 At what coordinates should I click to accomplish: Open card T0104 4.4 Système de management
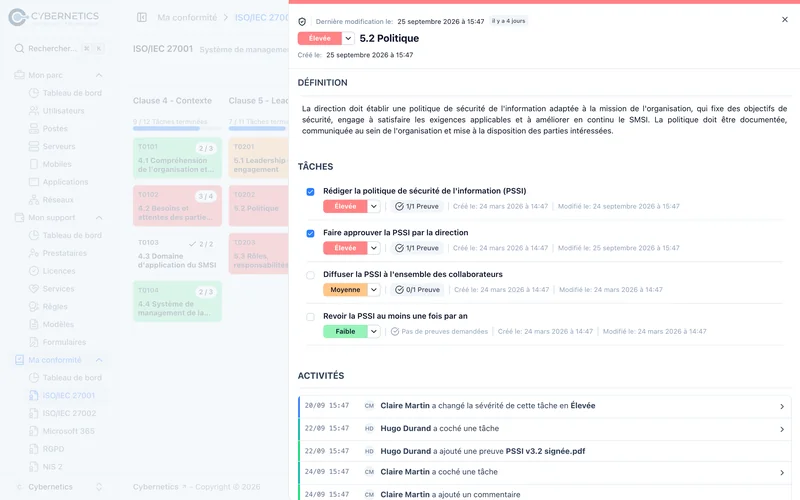(178, 302)
